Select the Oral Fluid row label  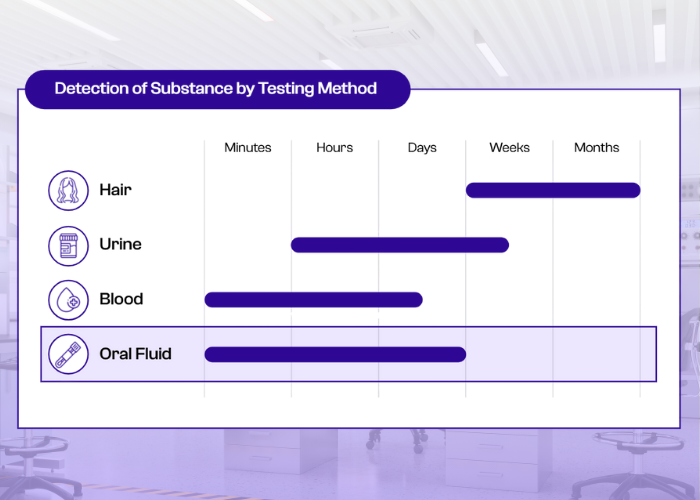[135, 354]
